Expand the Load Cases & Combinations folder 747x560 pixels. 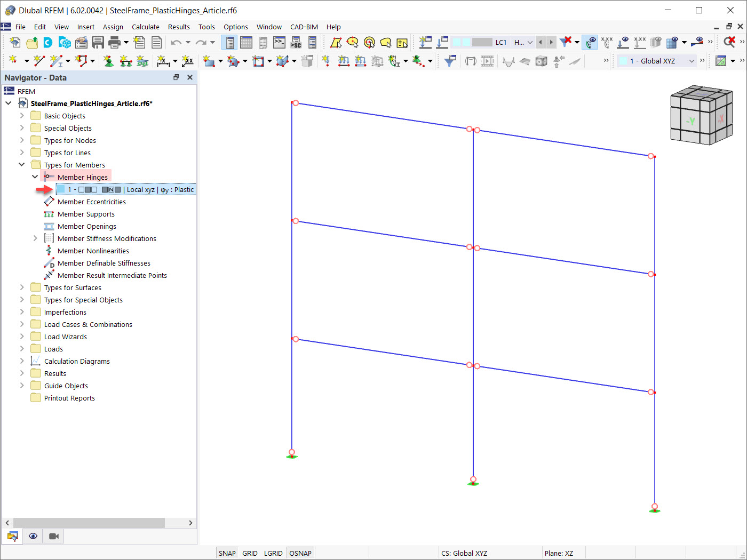[x=21, y=324]
